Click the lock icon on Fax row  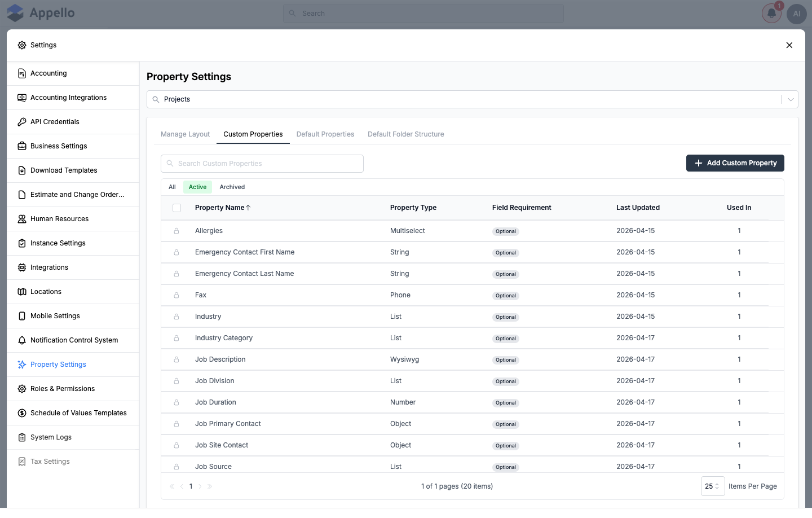(176, 295)
